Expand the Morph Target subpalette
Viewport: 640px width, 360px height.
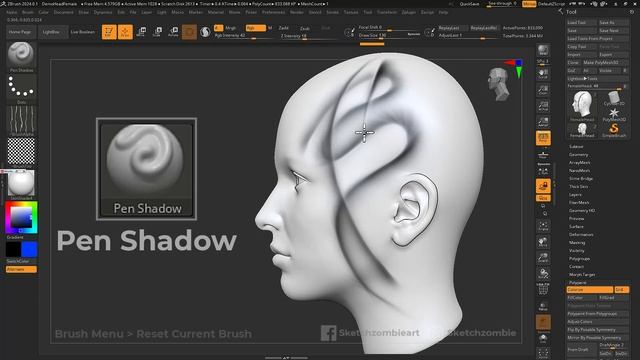coord(582,275)
